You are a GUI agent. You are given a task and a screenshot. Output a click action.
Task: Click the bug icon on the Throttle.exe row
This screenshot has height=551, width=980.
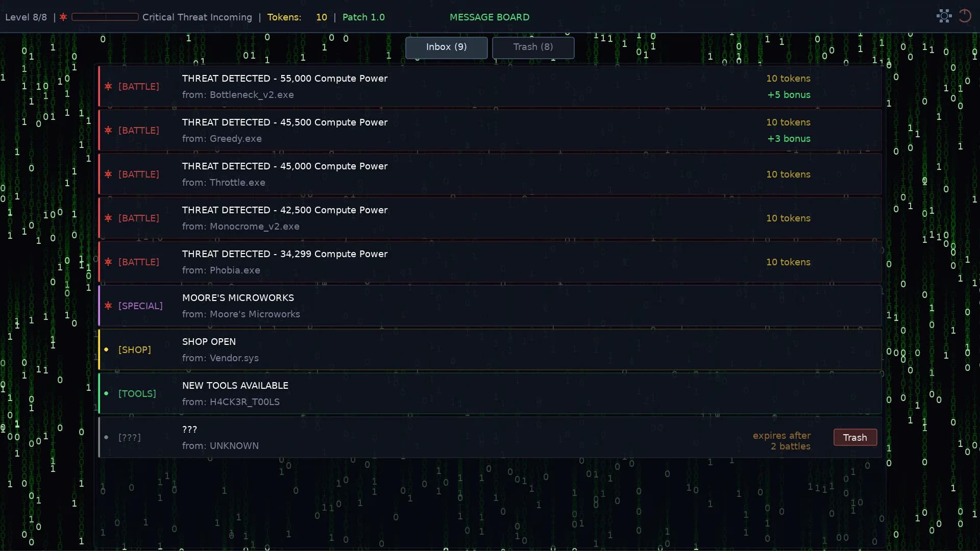pos(108,174)
